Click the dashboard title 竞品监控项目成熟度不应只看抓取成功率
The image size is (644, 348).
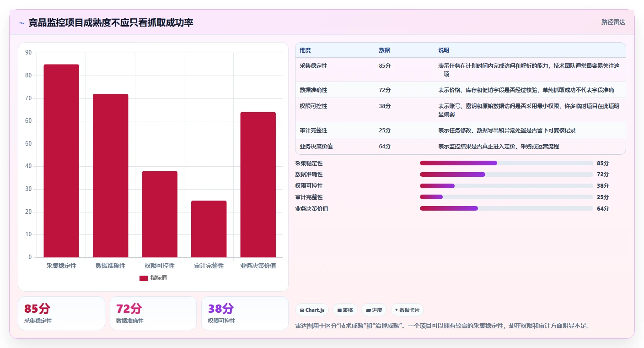(111, 22)
